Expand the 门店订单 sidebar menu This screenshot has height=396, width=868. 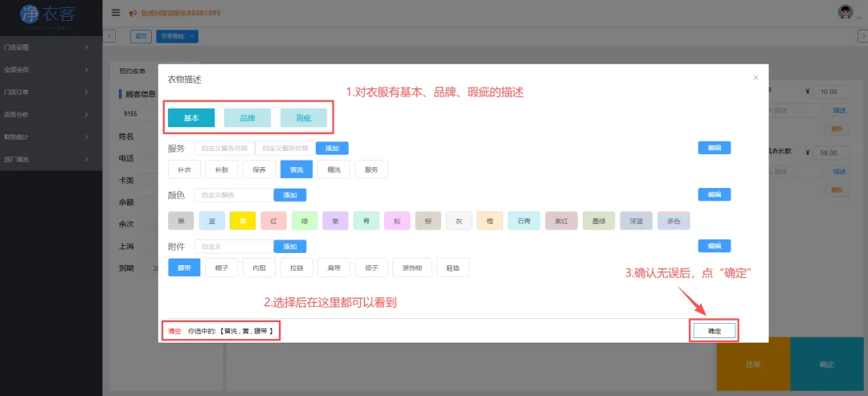click(x=51, y=92)
